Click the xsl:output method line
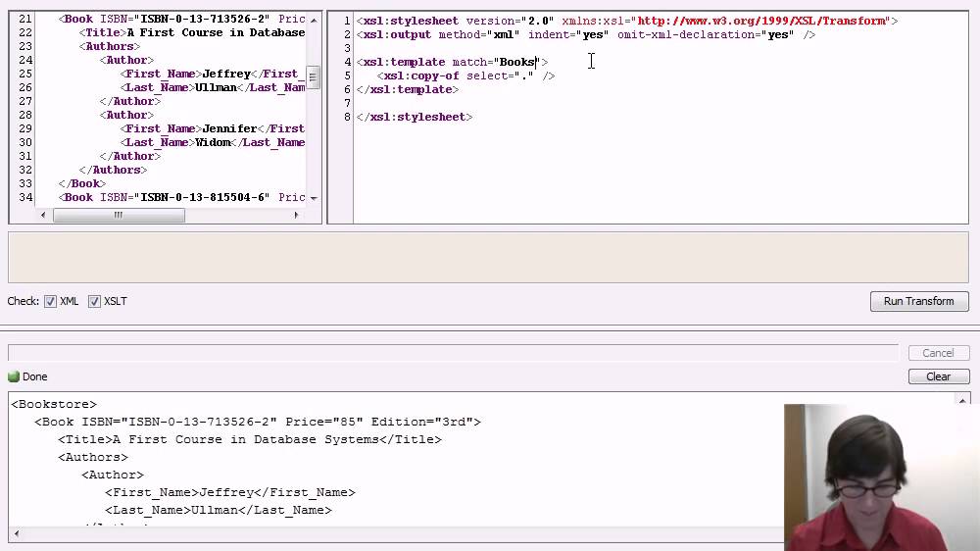This screenshot has height=551, width=980. coord(586,34)
